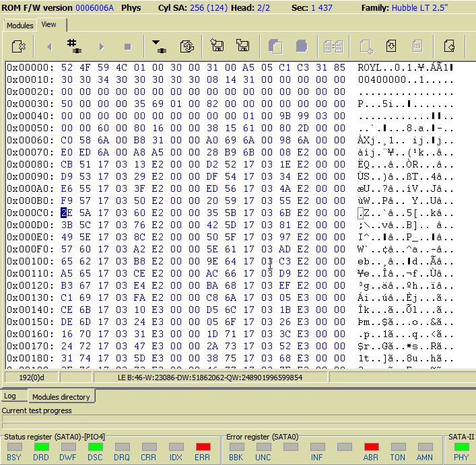This screenshot has width=476, height=465.
Task: Open the go-to-offset hash icon
Action: tap(74, 46)
